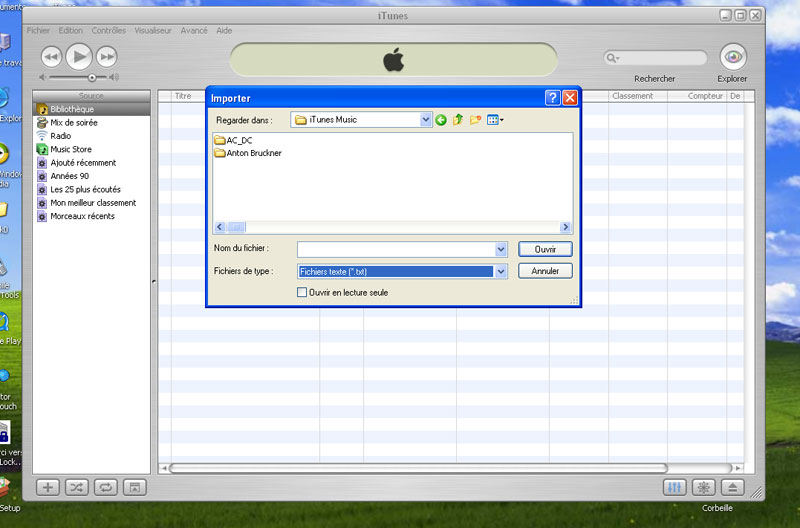The height and width of the screenshot is (528, 800).
Task: Expand the Fichiers de type dropdown
Action: pos(501,271)
